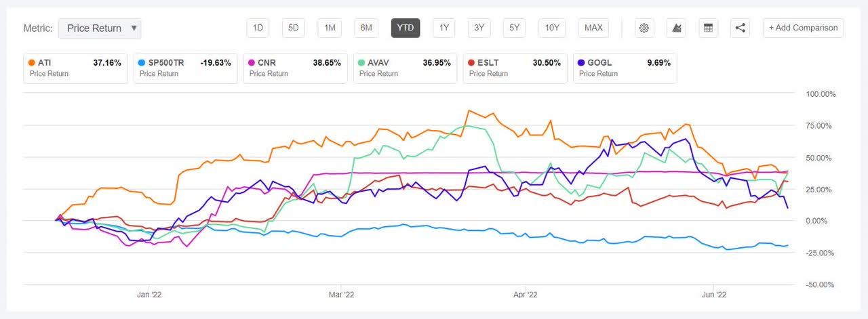Select the YTD time range
The image size is (868, 319).
[406, 28]
